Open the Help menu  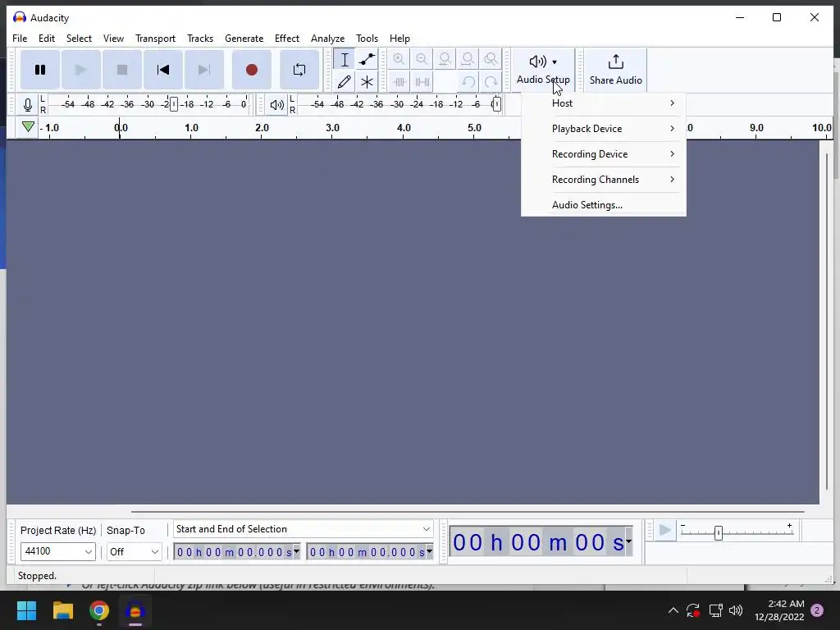click(x=399, y=39)
